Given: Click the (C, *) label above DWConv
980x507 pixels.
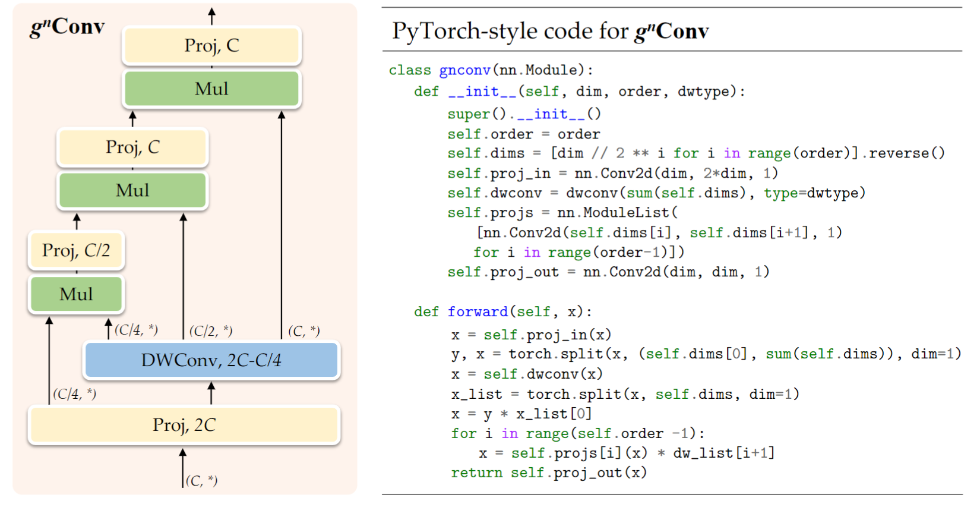Looking at the screenshot, I should pyautogui.click(x=304, y=330).
